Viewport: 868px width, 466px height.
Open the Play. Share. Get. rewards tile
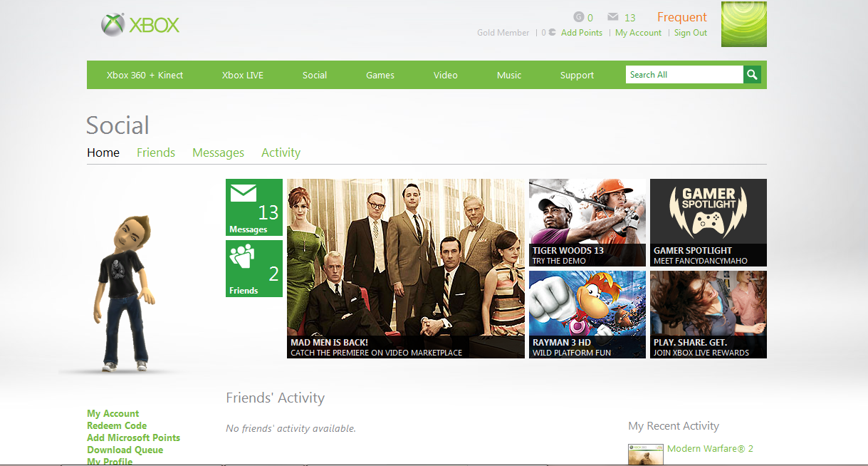click(708, 314)
